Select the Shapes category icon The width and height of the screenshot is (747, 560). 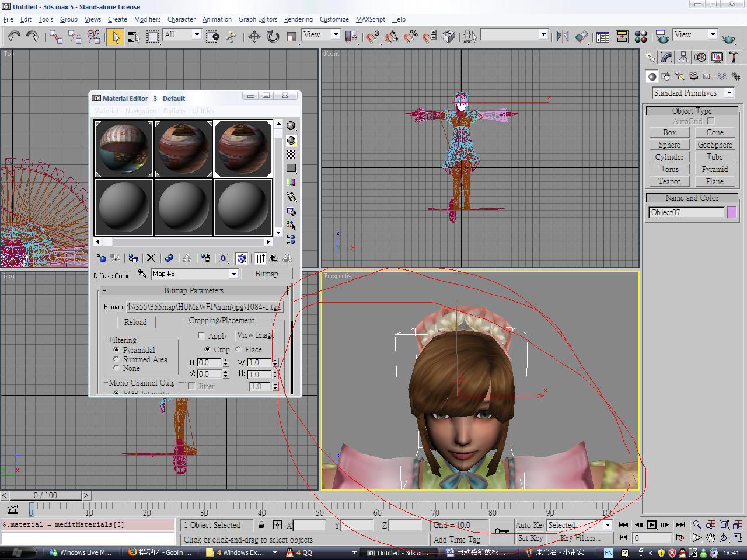tap(666, 76)
